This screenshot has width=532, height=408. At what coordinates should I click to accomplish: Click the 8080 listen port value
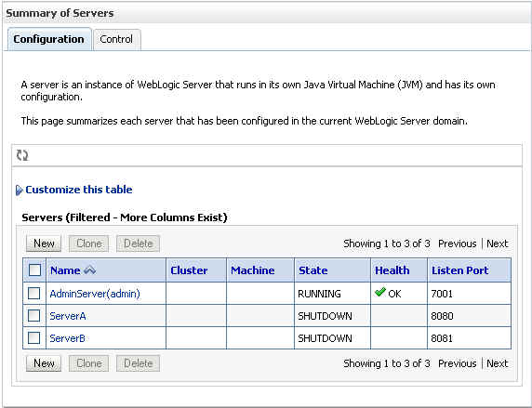(442, 316)
